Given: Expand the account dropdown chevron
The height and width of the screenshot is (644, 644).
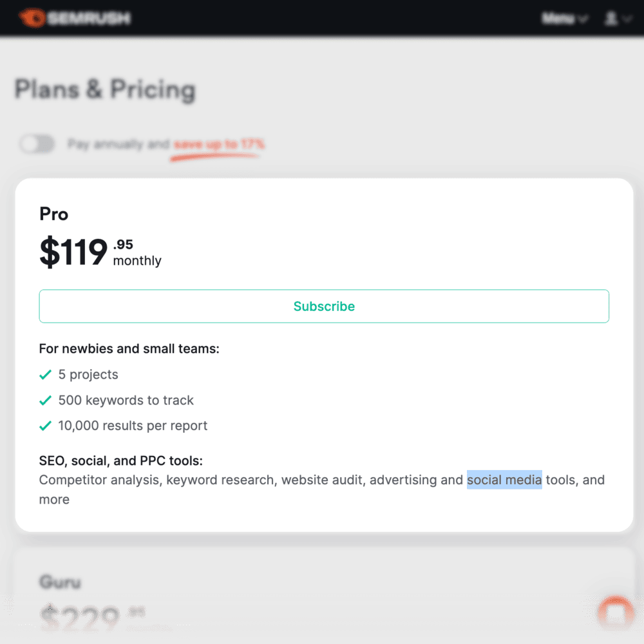Looking at the screenshot, I should 626,19.
